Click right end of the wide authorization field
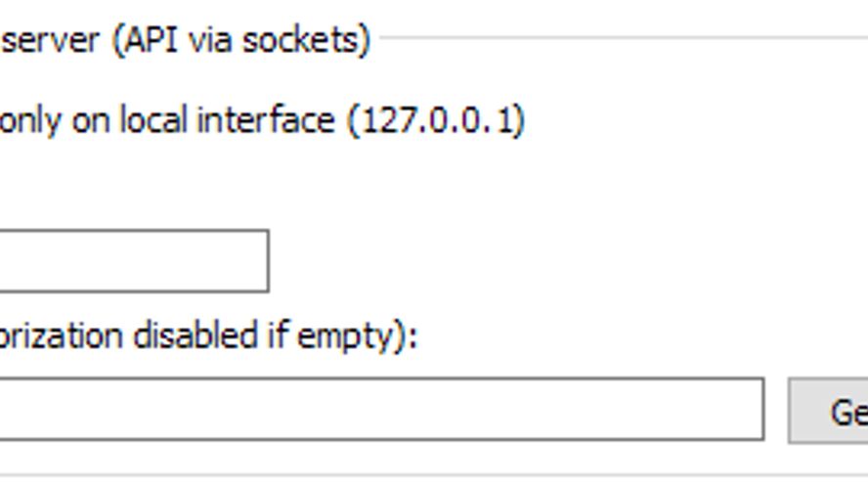Viewport: 868px width, 489px height. 743,410
